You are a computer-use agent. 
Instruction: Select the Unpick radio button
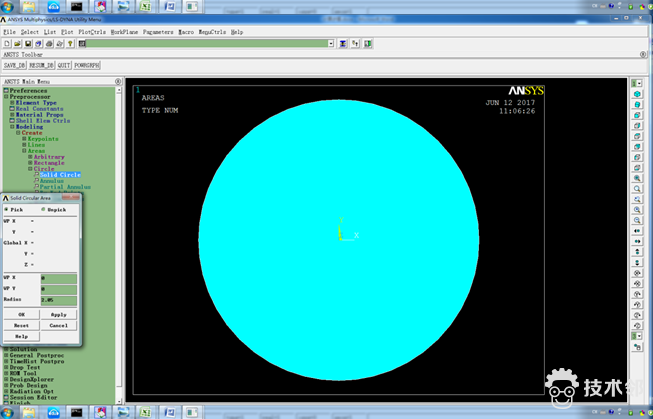coord(43,209)
